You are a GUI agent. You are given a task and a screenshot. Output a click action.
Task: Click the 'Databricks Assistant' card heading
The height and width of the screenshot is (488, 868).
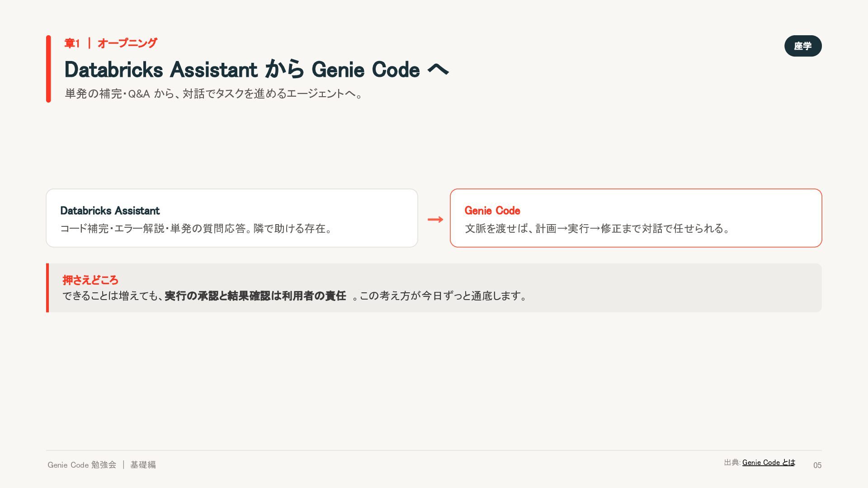110,211
